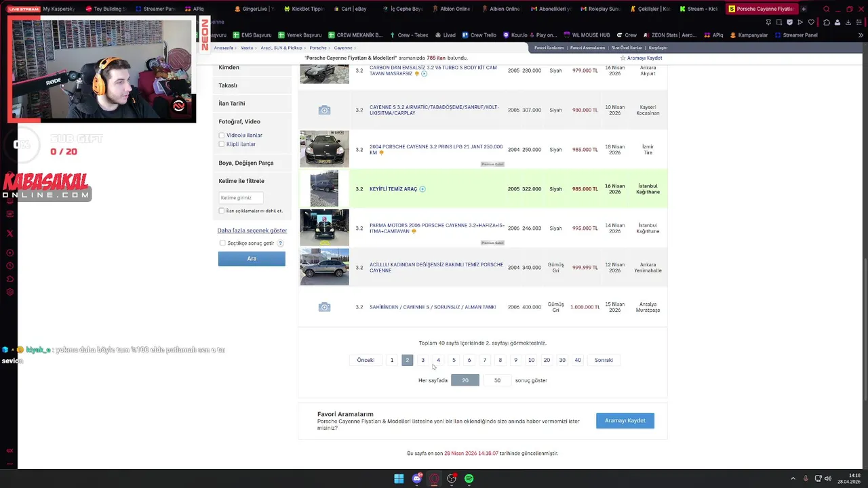Open Discord from the taskbar
The image size is (868, 488).
(x=416, y=479)
